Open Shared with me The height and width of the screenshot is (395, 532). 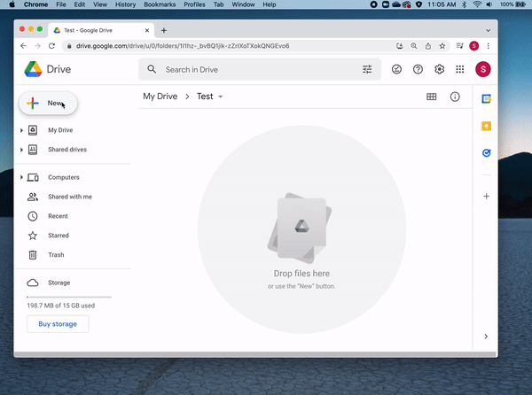click(70, 197)
